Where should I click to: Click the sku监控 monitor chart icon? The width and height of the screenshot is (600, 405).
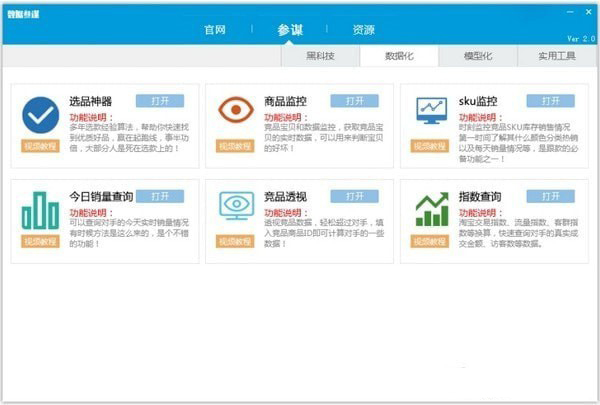[431, 110]
